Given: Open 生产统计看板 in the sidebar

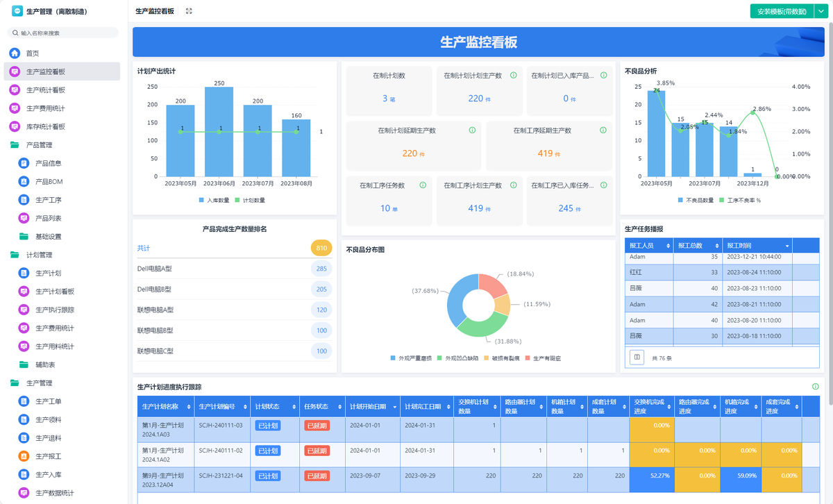Looking at the screenshot, I should tap(46, 90).
